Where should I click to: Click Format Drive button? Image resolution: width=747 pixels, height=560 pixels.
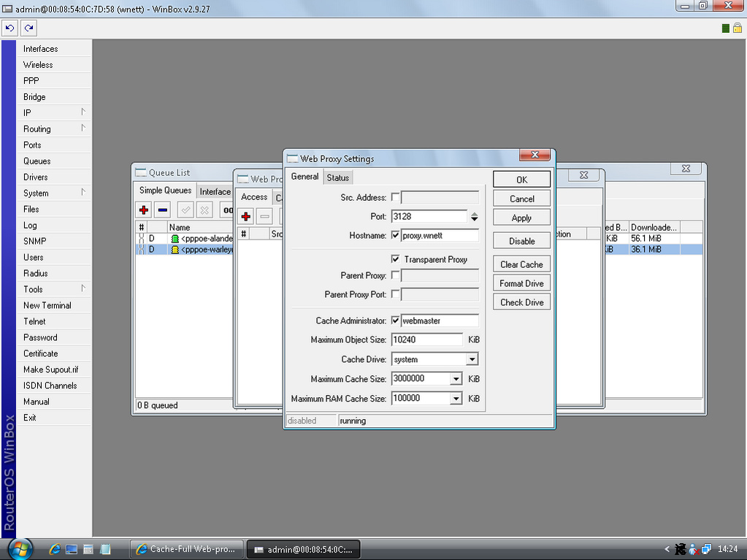(x=521, y=283)
